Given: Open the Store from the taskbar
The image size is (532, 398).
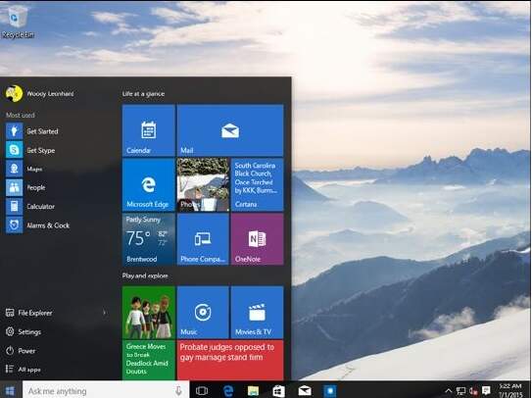Looking at the screenshot, I should 278,391.
